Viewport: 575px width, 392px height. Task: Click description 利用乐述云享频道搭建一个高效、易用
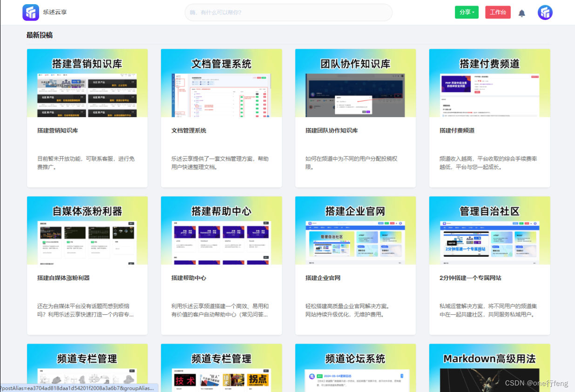coord(220,310)
